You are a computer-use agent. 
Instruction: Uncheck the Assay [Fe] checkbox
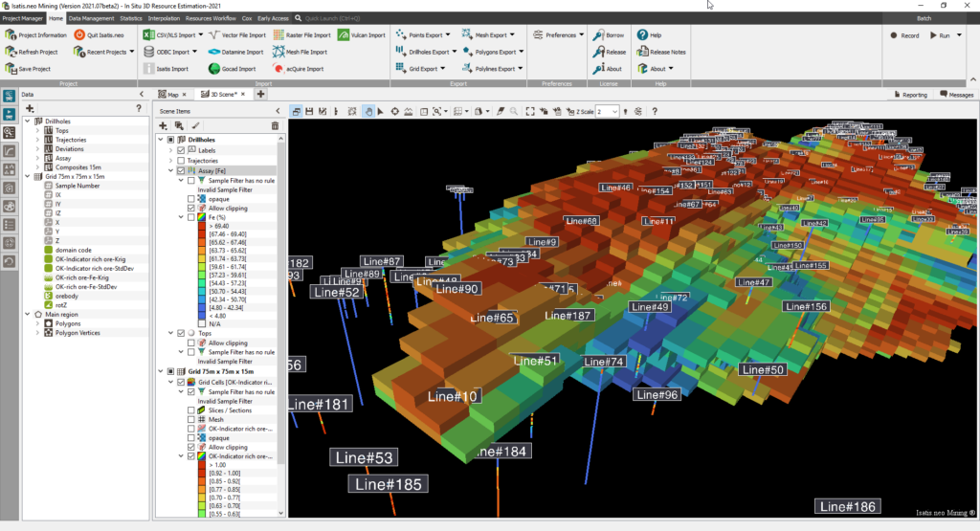tap(181, 170)
